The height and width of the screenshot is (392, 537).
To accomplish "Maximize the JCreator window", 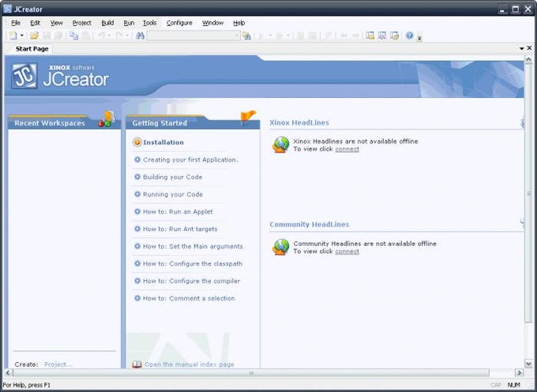I will click(516, 9).
